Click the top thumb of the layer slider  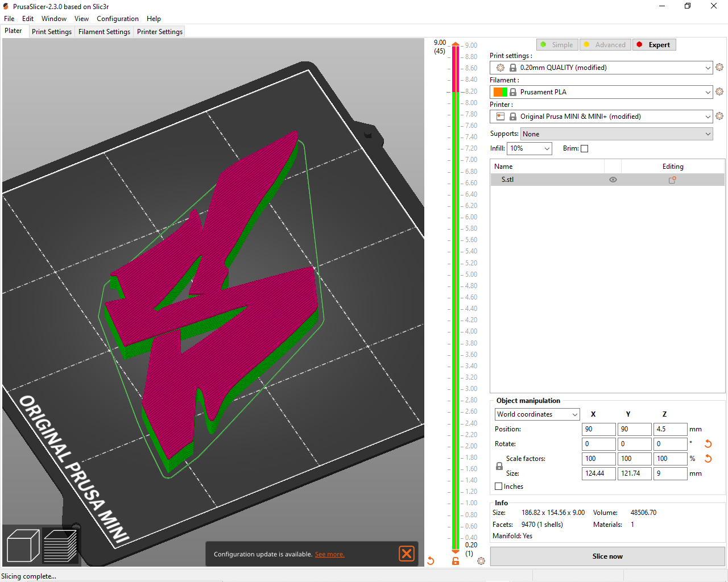point(456,44)
